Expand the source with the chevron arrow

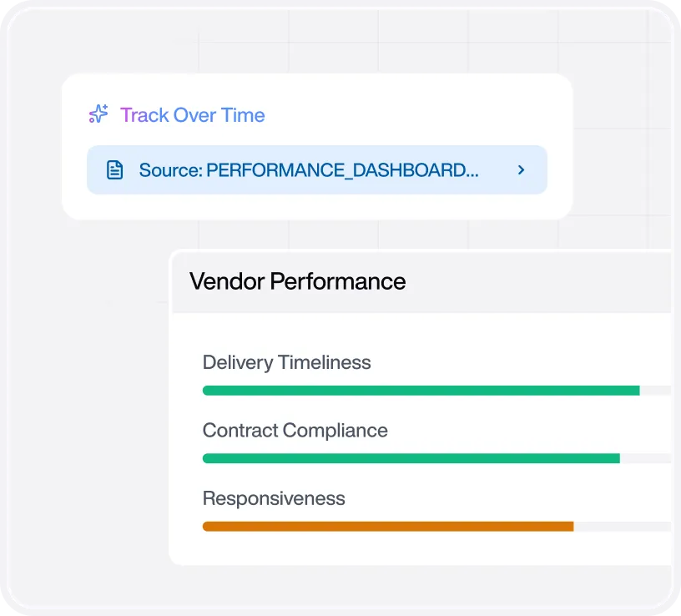click(x=521, y=169)
